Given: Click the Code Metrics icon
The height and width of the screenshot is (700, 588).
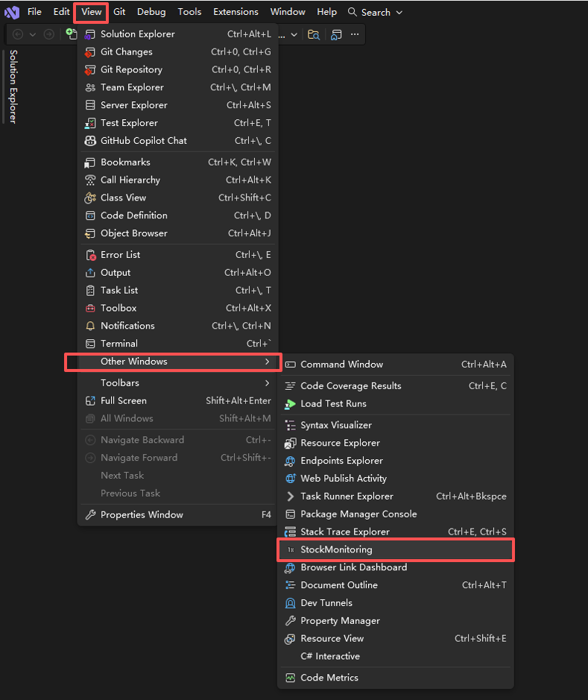Looking at the screenshot, I should coord(291,678).
